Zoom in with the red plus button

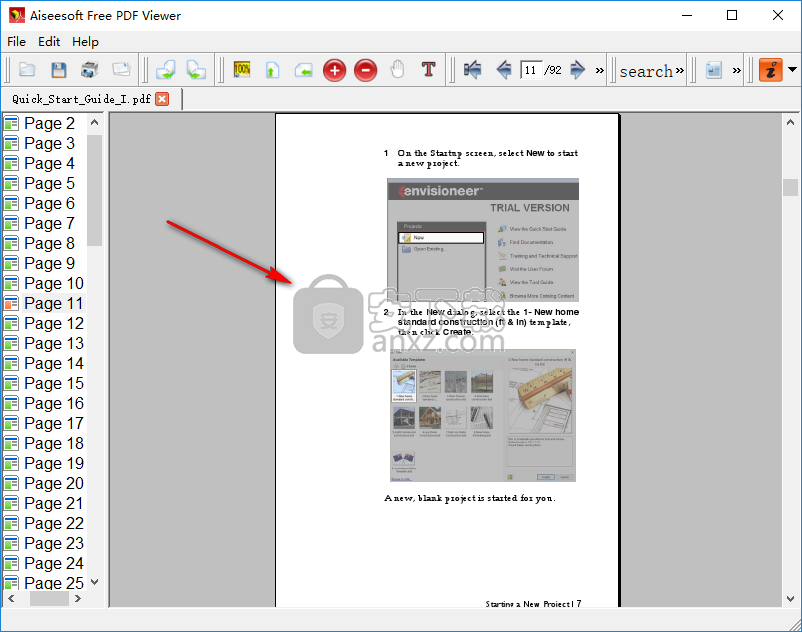335,70
